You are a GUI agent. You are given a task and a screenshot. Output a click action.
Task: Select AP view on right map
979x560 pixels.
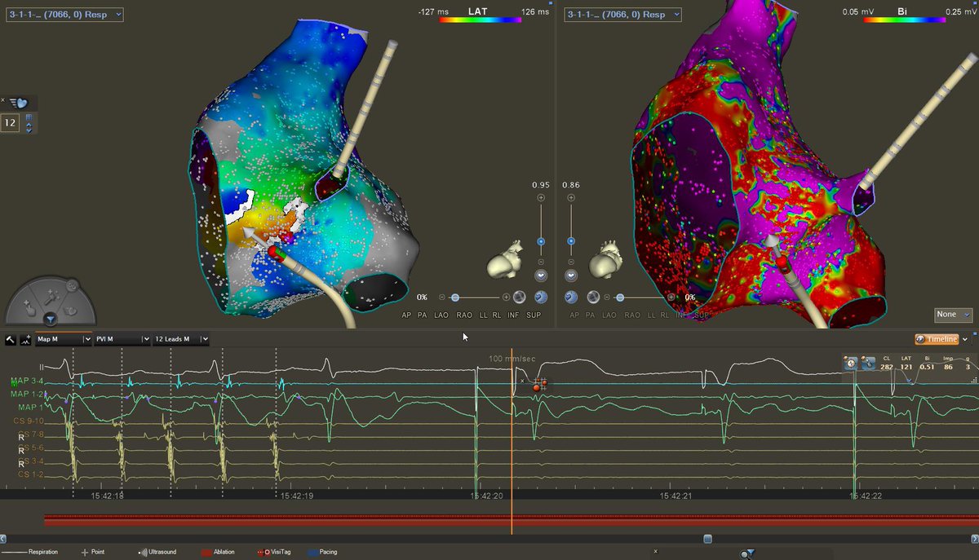pyautogui.click(x=575, y=315)
